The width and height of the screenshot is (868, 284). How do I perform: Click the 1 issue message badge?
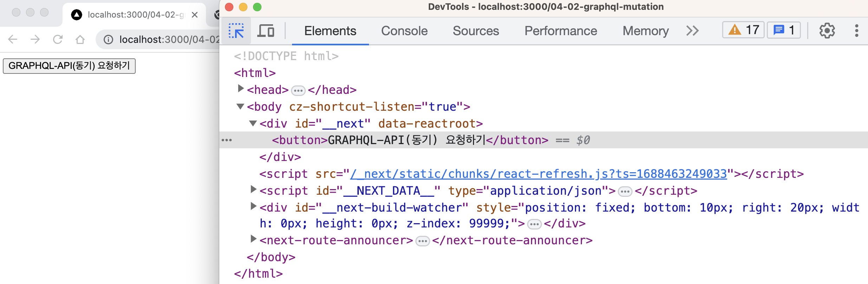(x=784, y=30)
